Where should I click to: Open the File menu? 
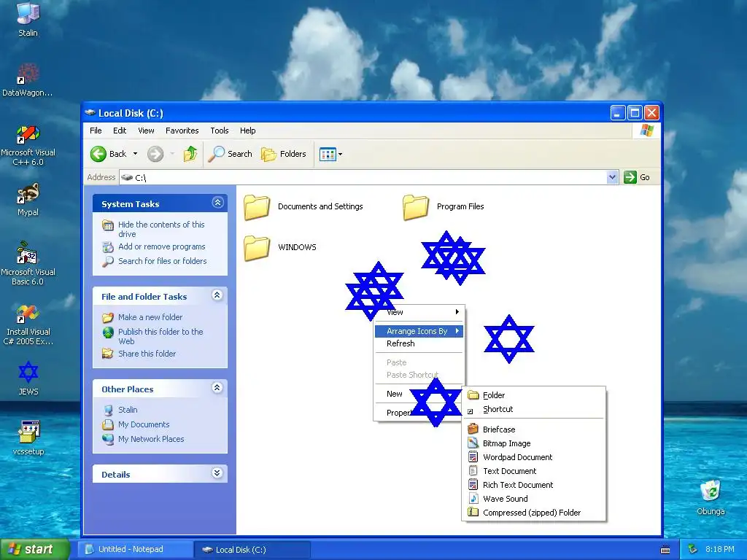(x=96, y=131)
